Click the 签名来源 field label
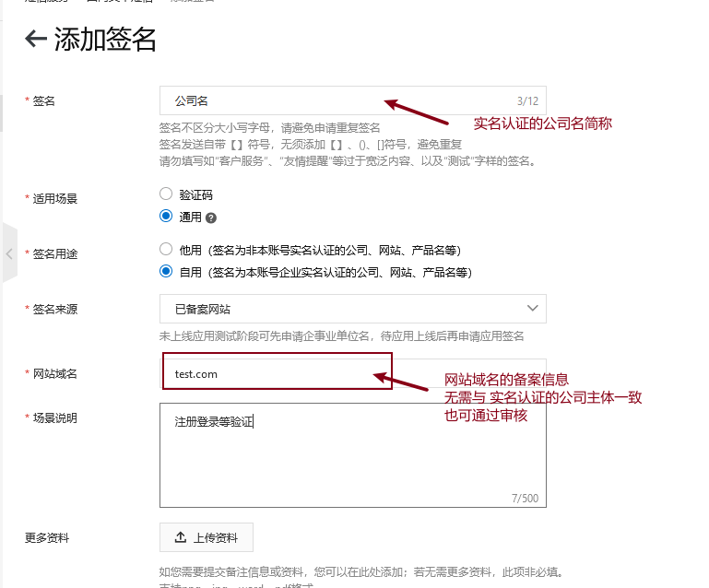The height and width of the screenshot is (588, 709). click(x=54, y=309)
